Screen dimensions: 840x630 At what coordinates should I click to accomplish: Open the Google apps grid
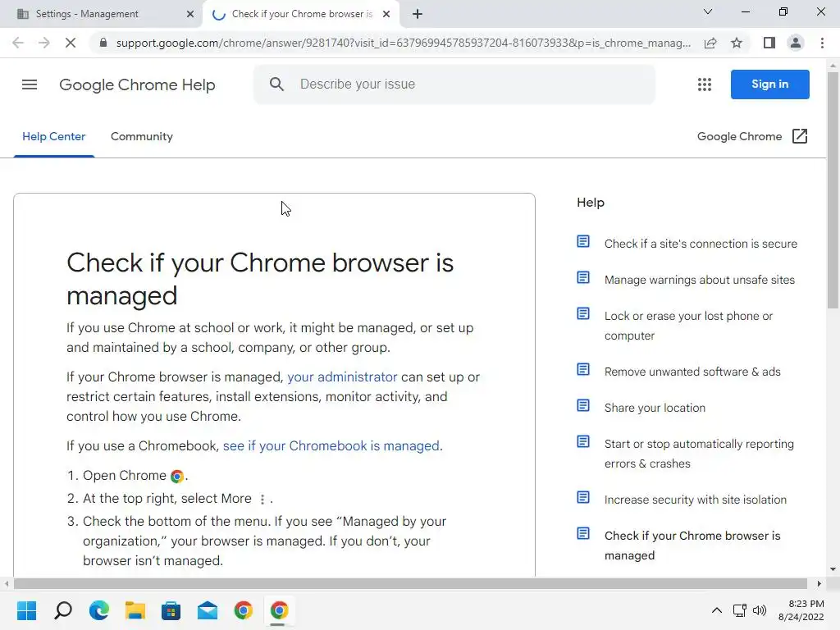point(705,84)
